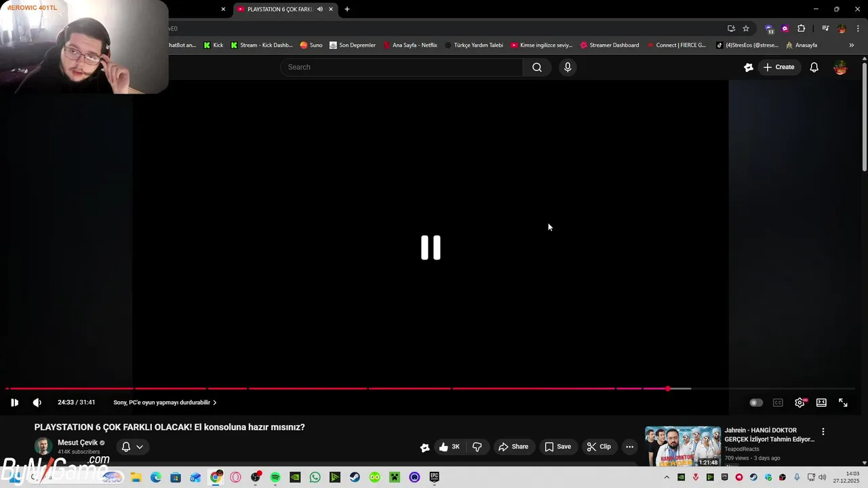
Task: Show hidden system tray icons
Action: point(667,477)
